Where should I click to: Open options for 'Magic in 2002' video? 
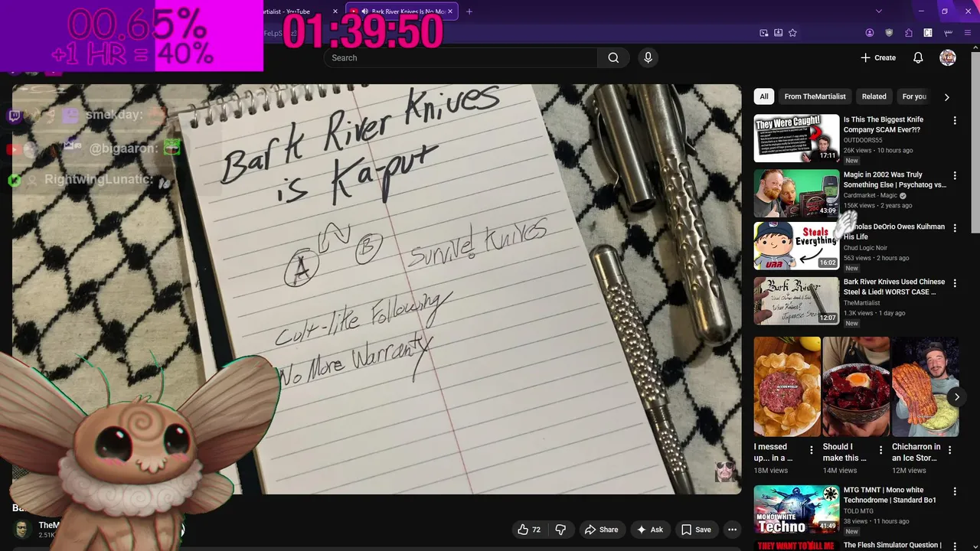(x=955, y=175)
